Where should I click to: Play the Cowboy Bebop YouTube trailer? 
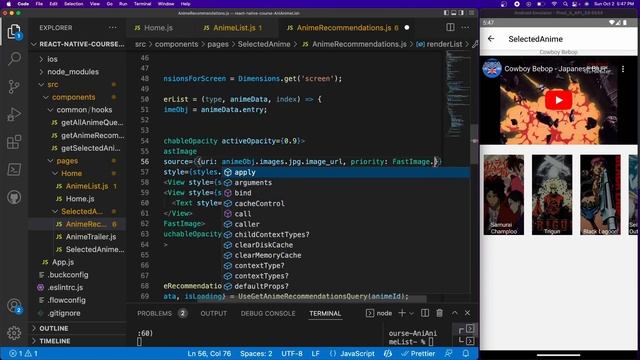(558, 100)
